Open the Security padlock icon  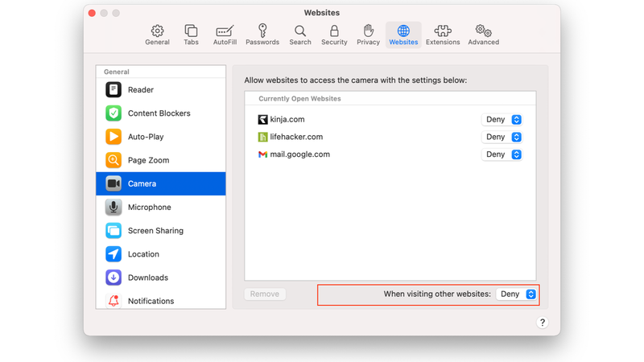pyautogui.click(x=334, y=31)
